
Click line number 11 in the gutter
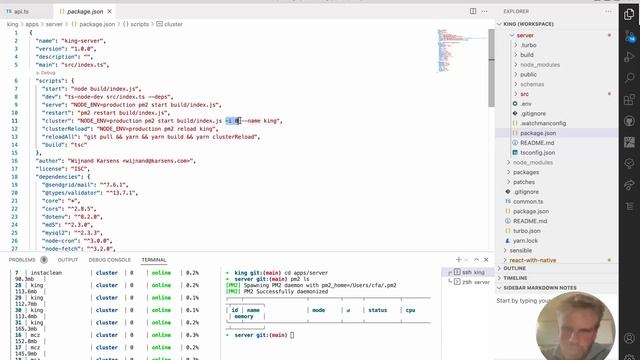point(15,121)
